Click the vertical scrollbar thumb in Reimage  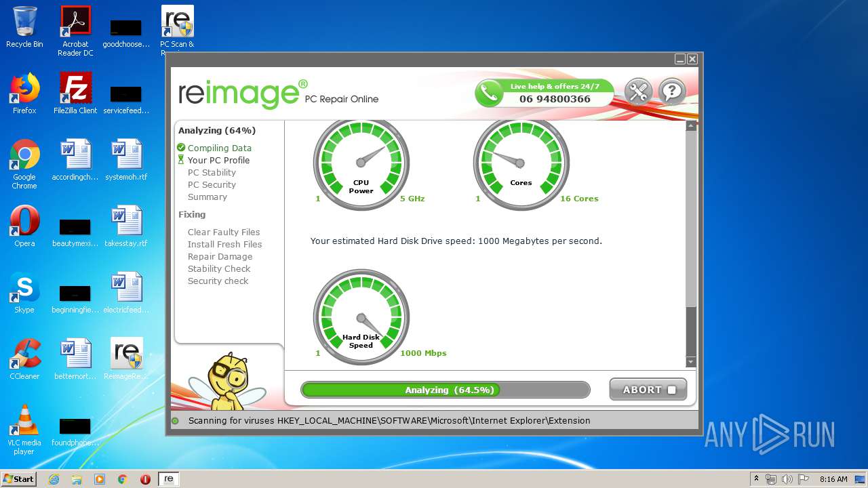pyautogui.click(x=691, y=218)
